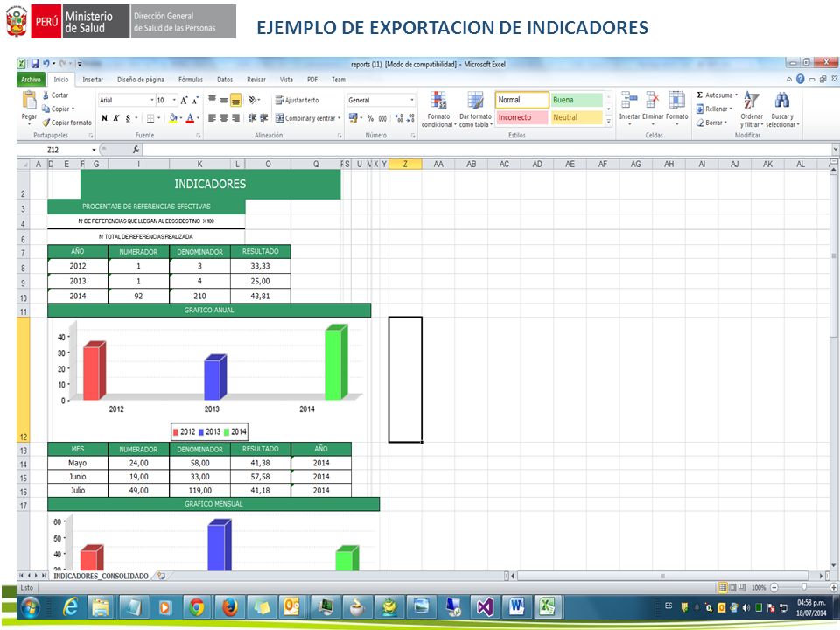Click the insert new worksheet icon
This screenshot has height=630, width=840.
coord(161,576)
